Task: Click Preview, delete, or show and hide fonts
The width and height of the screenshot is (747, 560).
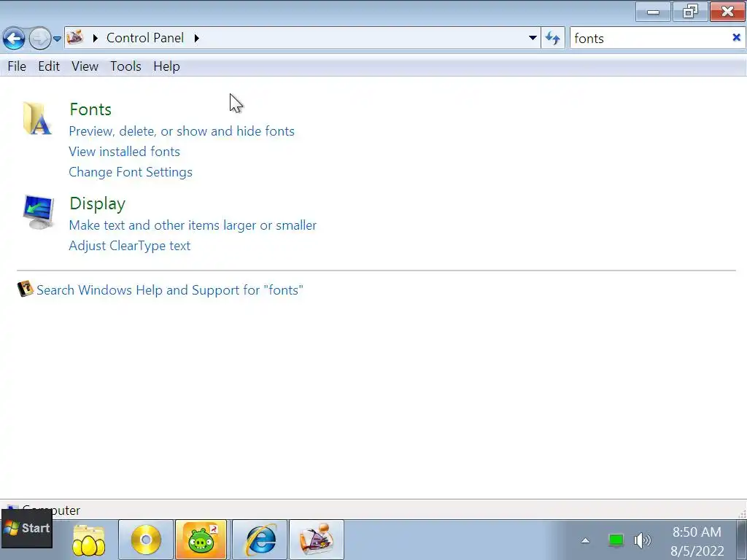Action: [x=182, y=131]
